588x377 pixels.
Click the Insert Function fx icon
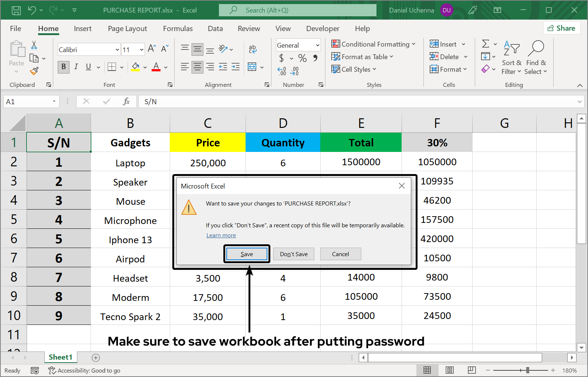(126, 102)
